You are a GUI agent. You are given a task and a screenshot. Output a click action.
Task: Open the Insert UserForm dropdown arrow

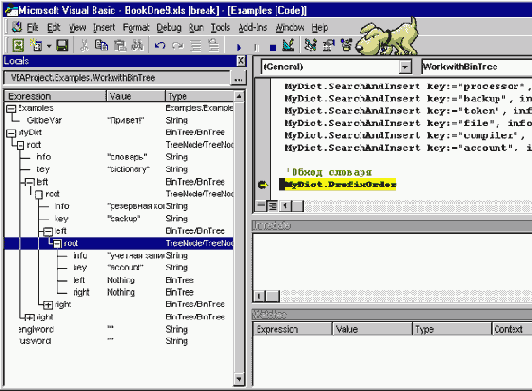click(49, 45)
